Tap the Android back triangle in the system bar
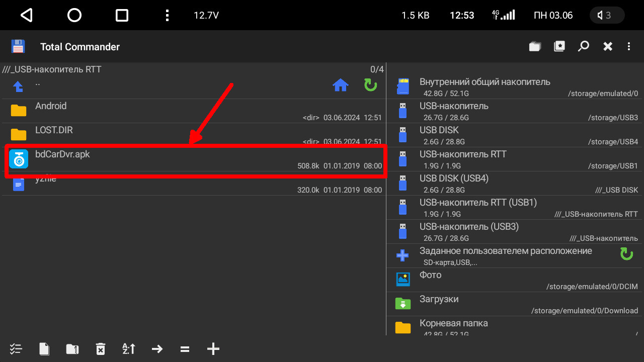The image size is (644, 362). (27, 16)
